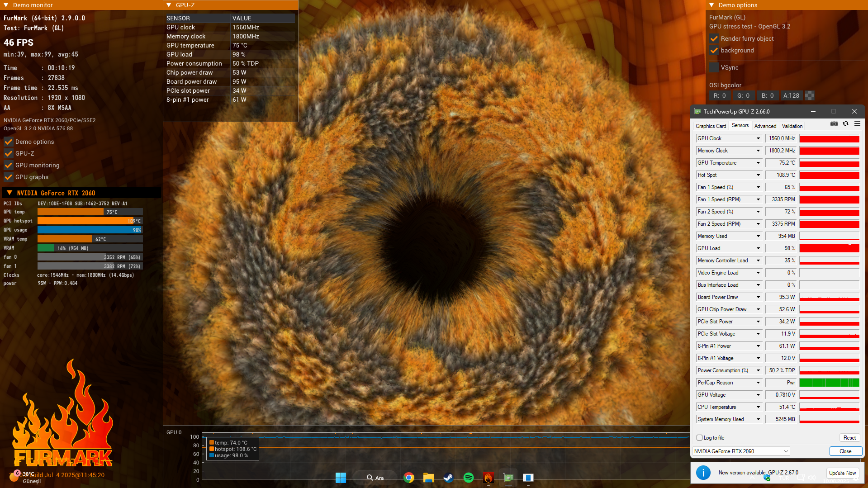Viewport: 868px width, 488px height.
Task: Take a GPU-Z screenshot with camera icon
Action: click(x=834, y=124)
